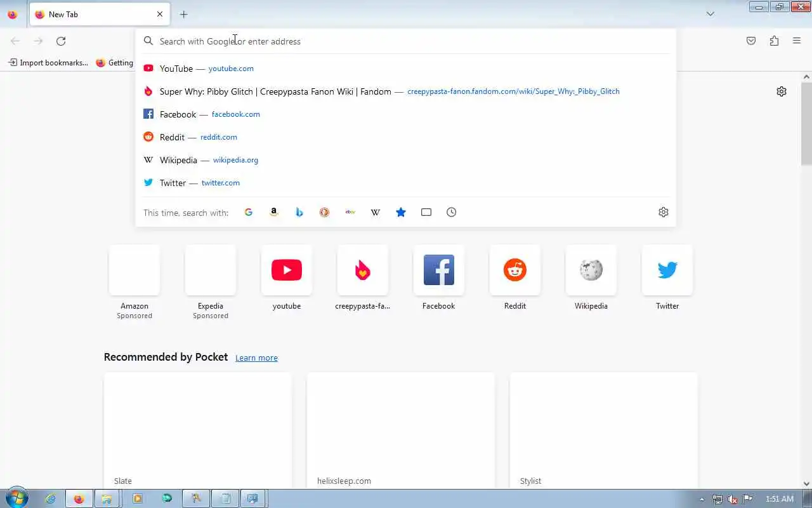Search this time with Google icon
This screenshot has width=812, height=508.
point(249,212)
